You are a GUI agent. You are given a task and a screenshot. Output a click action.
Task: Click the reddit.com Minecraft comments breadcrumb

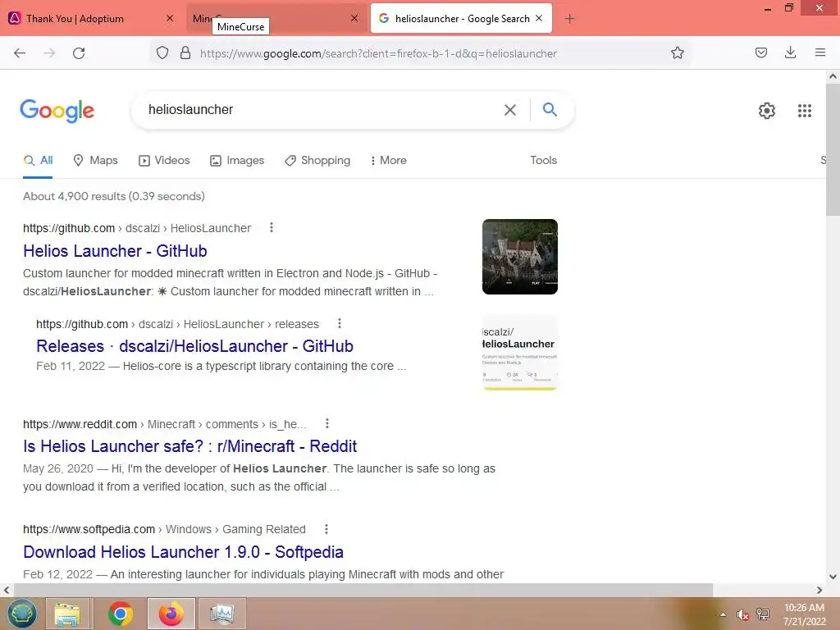165,424
